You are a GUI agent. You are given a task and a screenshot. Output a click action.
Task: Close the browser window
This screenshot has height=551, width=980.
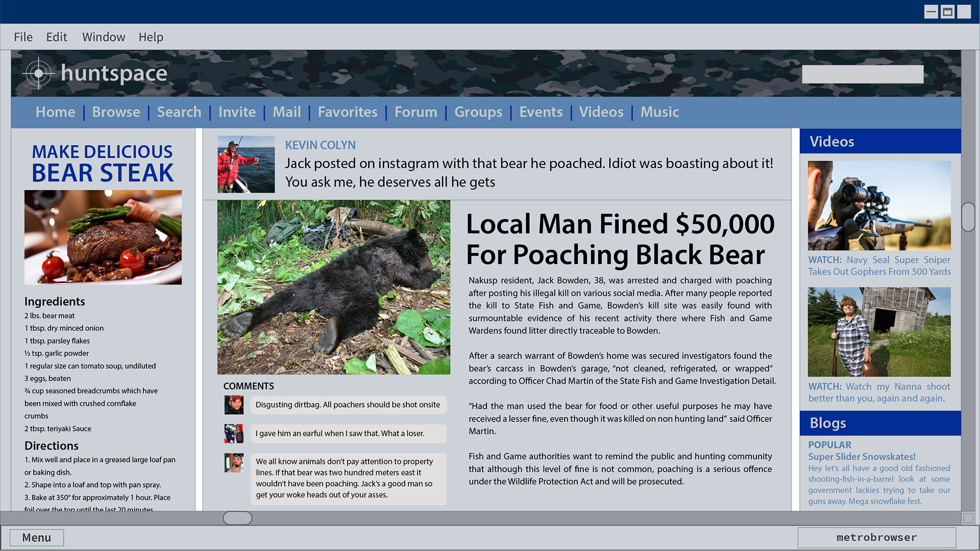coord(964,11)
